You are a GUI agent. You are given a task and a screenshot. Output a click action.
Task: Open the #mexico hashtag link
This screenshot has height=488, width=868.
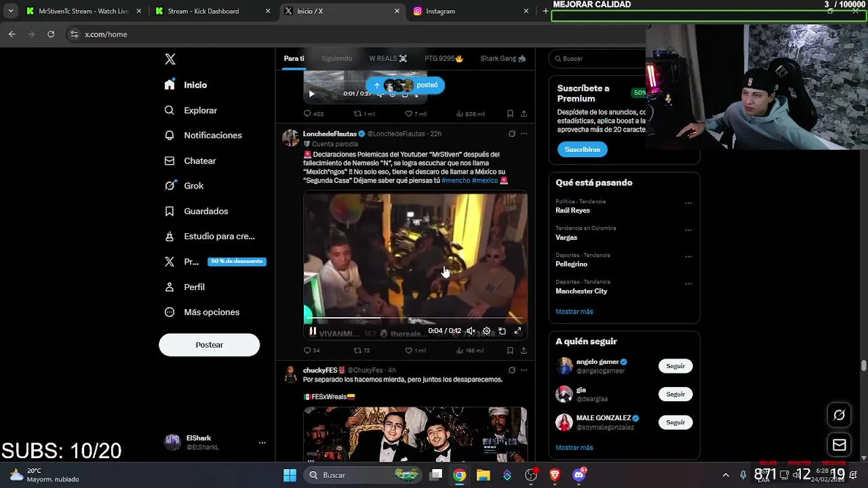485,180
